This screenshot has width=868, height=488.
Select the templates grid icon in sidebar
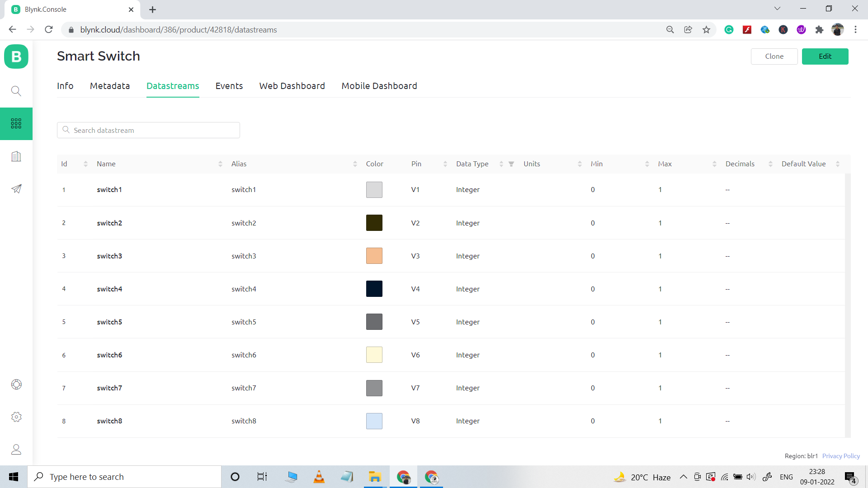[16, 123]
